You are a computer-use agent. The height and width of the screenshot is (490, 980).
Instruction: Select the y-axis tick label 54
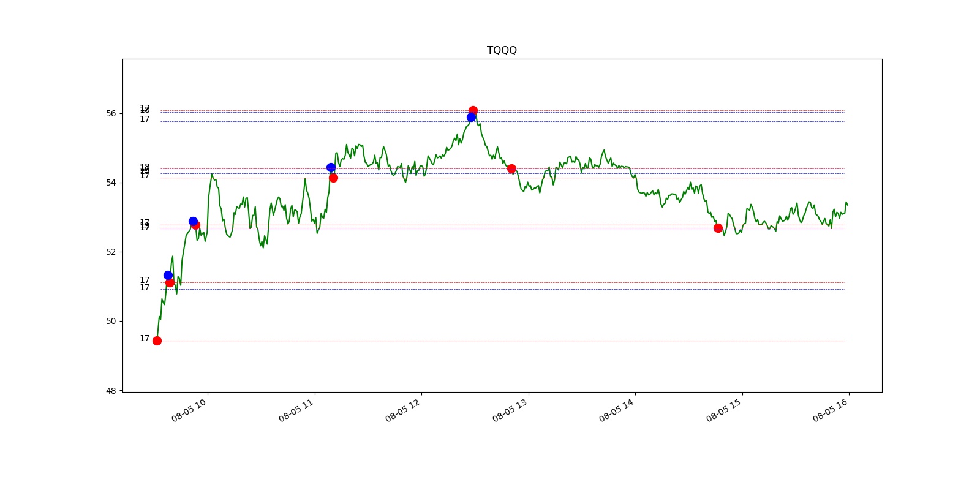pos(111,183)
